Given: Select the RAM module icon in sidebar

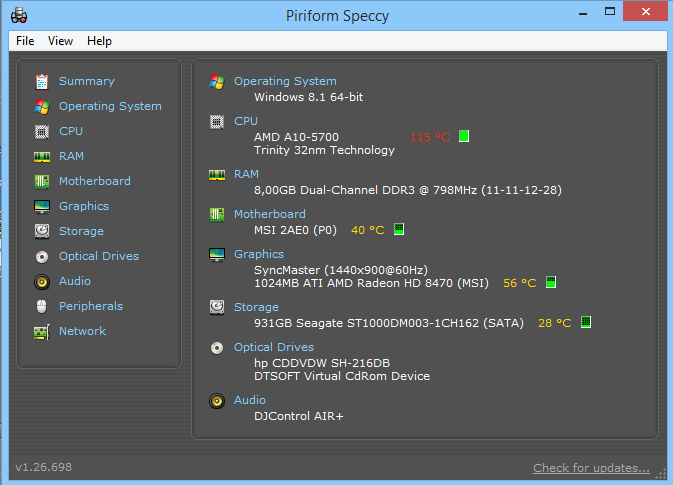Looking at the screenshot, I should click(41, 156).
